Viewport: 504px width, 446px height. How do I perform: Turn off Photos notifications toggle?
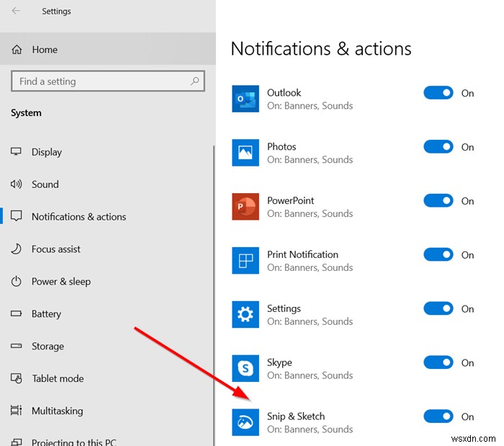pyautogui.click(x=438, y=147)
